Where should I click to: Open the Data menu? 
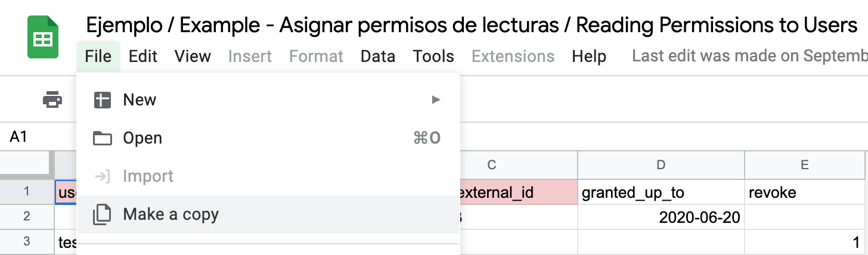378,57
